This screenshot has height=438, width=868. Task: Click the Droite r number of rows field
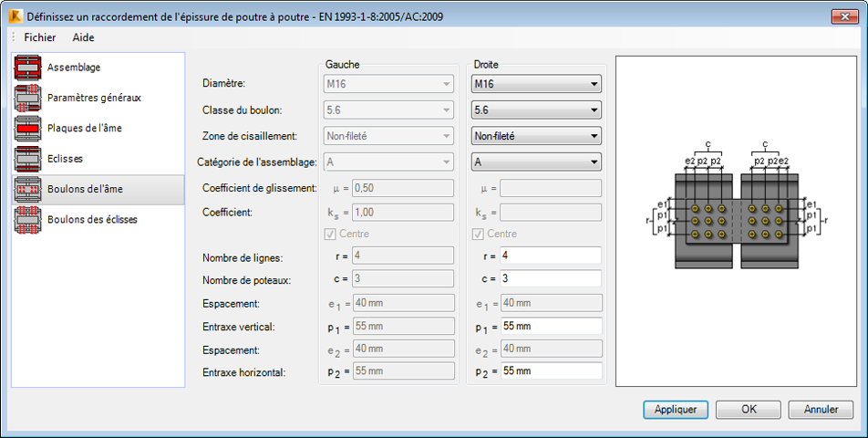click(551, 255)
